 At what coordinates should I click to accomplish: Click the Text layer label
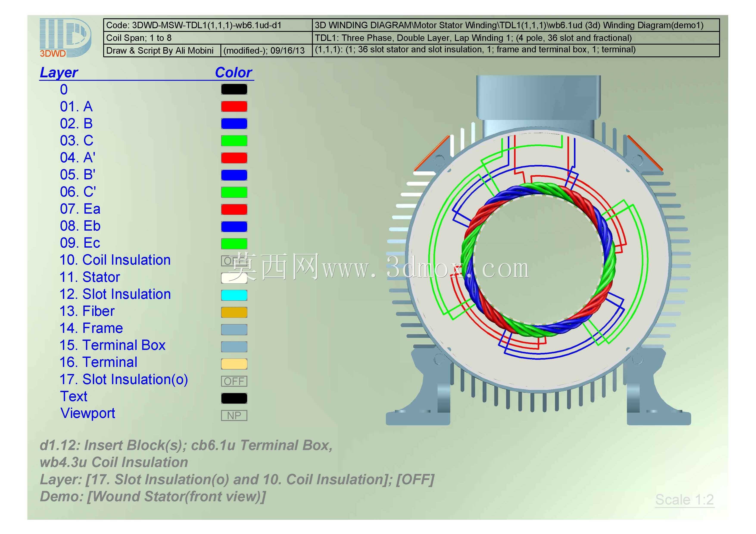tap(74, 396)
